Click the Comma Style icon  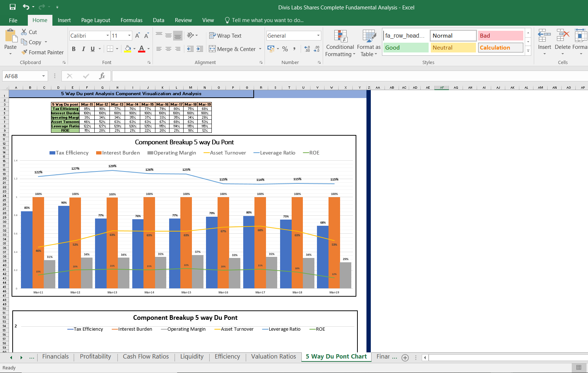click(x=295, y=49)
